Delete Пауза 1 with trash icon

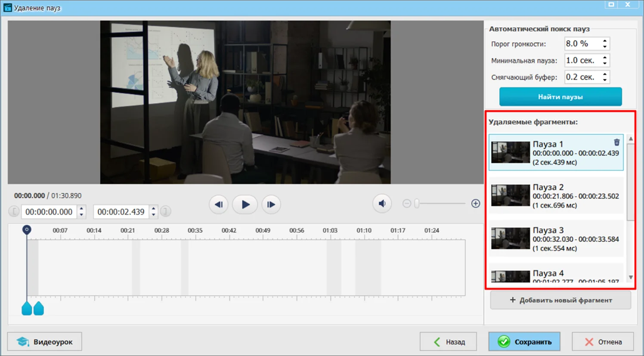[x=616, y=142]
